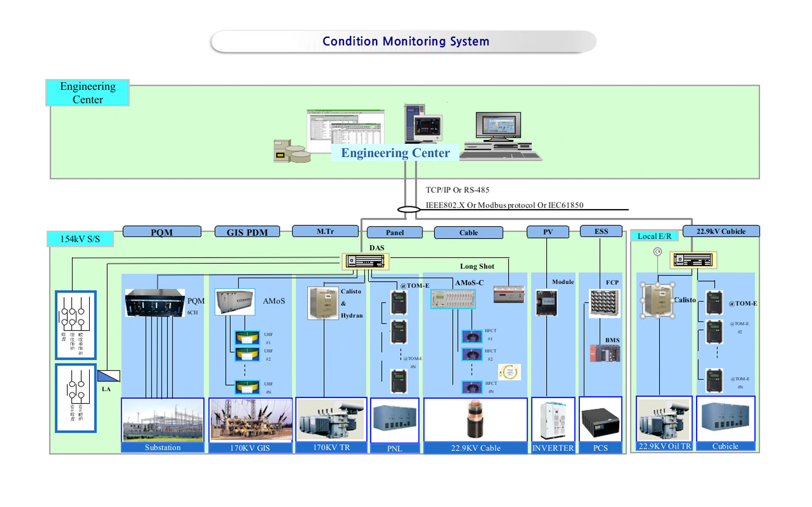Screen dimensions: 812x507
Task: Select the AMoS unit image
Action: pyautogui.click(x=234, y=302)
